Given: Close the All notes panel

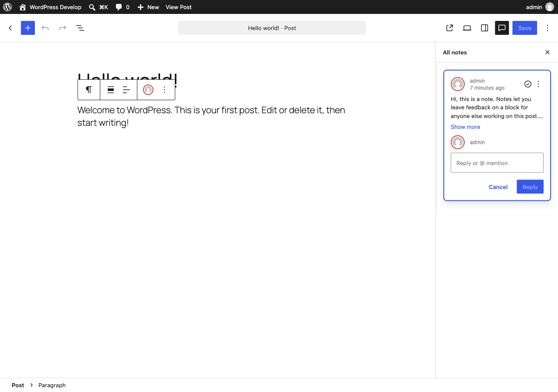Looking at the screenshot, I should coord(548,52).
